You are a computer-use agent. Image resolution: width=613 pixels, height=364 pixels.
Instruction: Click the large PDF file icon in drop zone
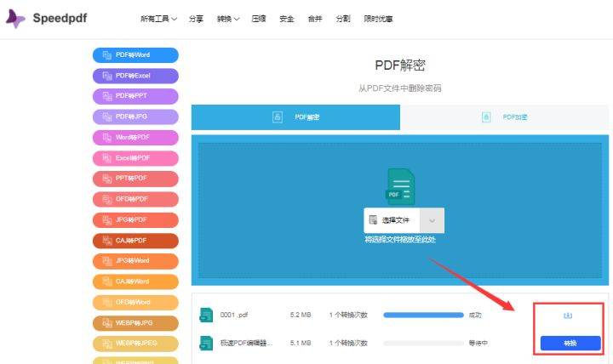[400, 187]
